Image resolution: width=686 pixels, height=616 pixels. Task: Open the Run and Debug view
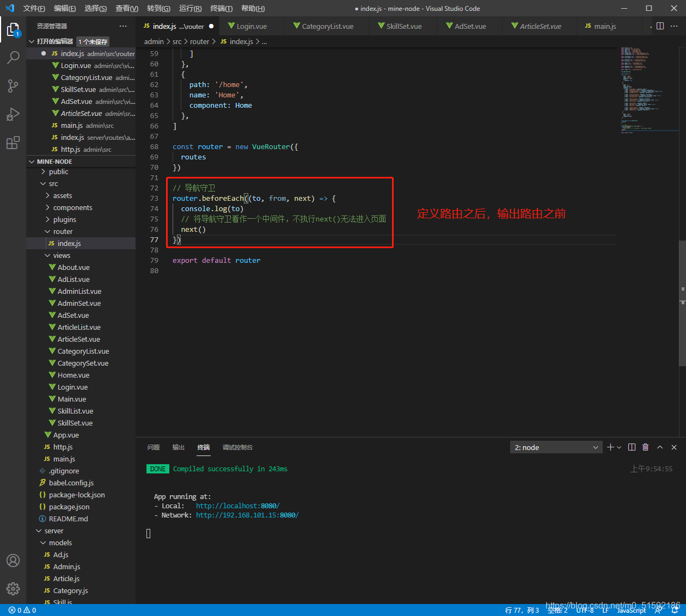[13, 114]
